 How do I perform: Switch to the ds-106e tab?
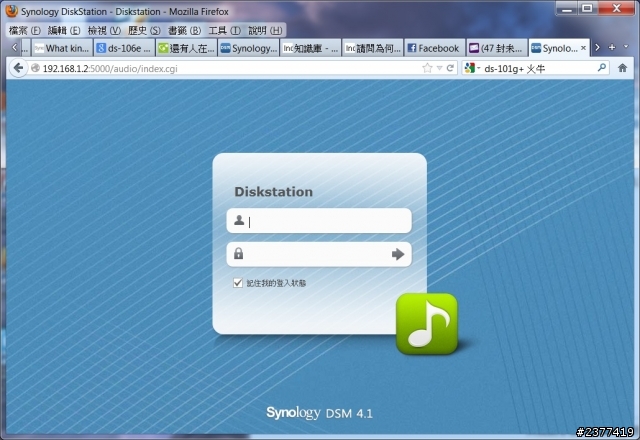click(124, 48)
